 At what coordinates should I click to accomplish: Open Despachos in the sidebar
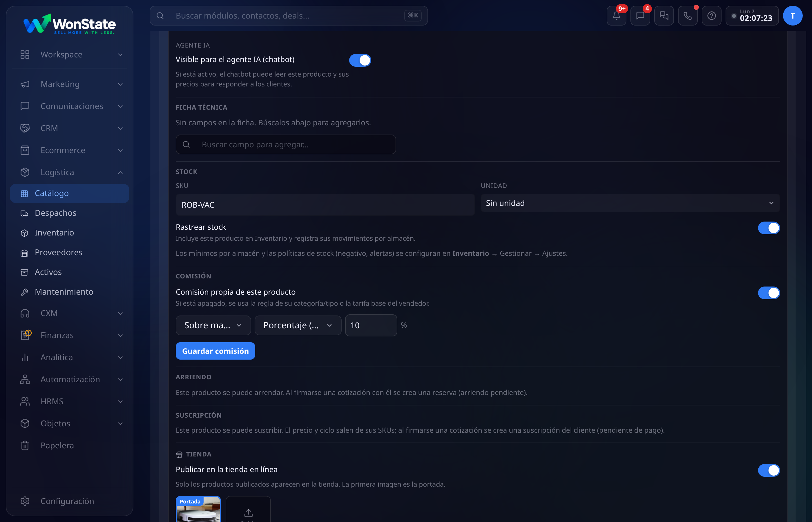coord(70,213)
